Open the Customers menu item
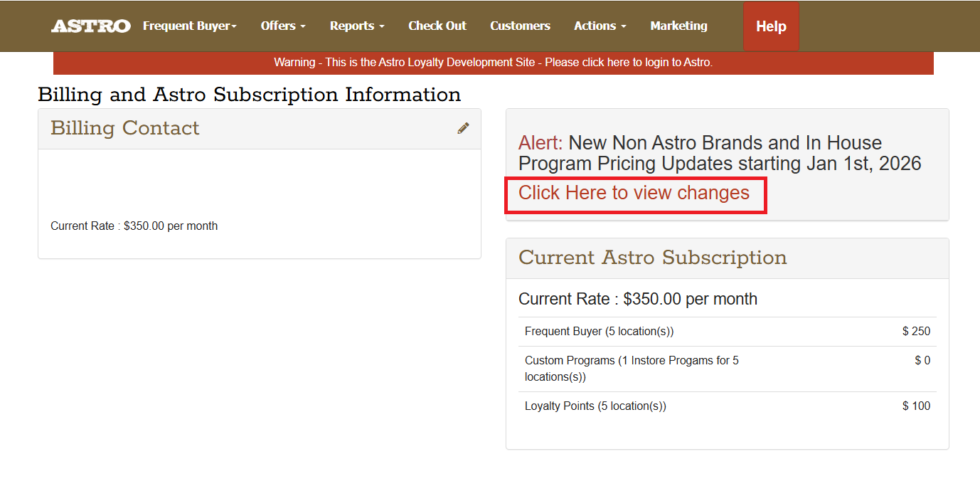Viewport: 980px width, 501px height. click(x=520, y=26)
